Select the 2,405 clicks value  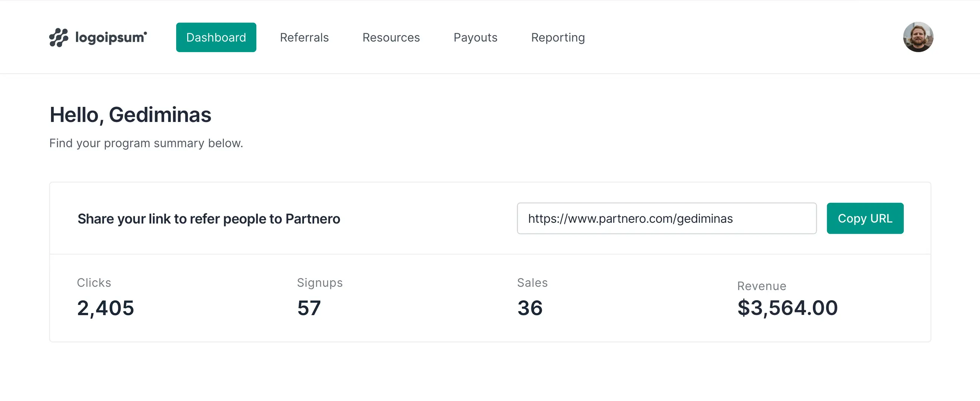pos(105,307)
